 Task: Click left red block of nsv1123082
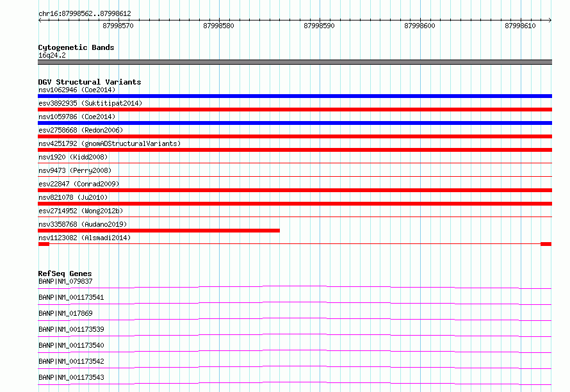(44, 244)
